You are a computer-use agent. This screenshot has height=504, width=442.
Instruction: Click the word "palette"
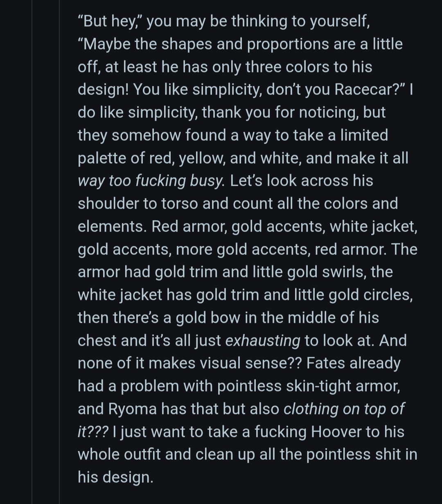102,158
